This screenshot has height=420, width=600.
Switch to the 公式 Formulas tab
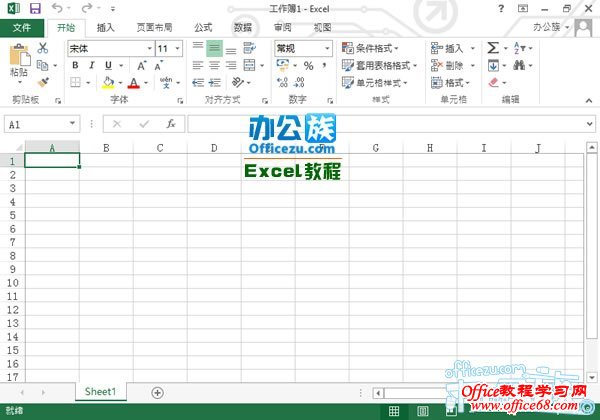(x=203, y=28)
